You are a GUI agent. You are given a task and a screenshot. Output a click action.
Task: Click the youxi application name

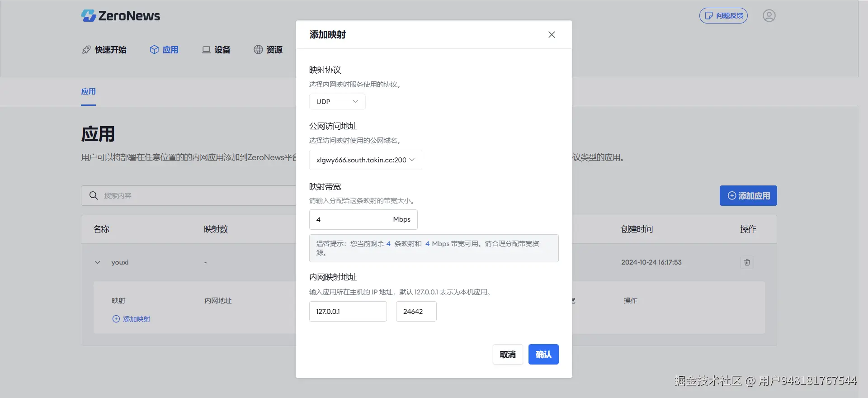point(120,262)
